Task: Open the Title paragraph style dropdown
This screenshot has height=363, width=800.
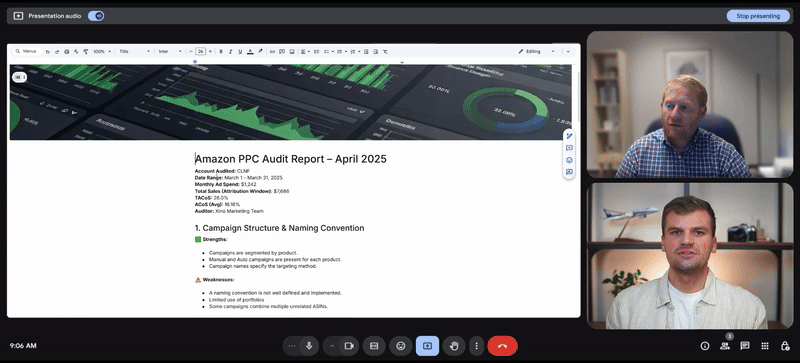Action: coord(135,52)
